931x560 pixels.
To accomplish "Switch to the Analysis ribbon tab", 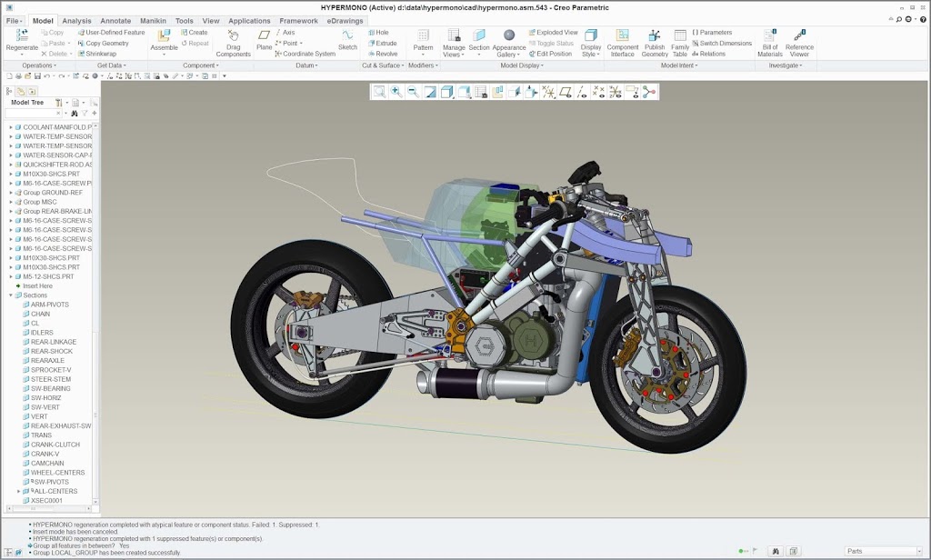I will point(76,20).
